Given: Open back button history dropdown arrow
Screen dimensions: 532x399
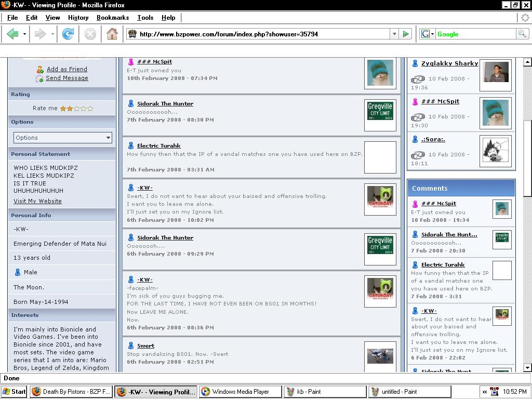Looking at the screenshot, I should [24, 34].
